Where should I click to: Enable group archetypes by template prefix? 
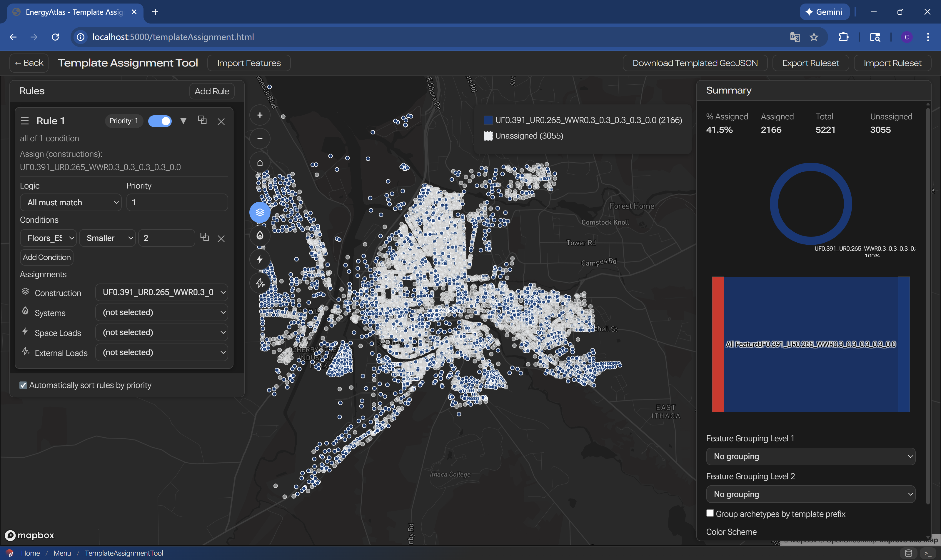(710, 513)
